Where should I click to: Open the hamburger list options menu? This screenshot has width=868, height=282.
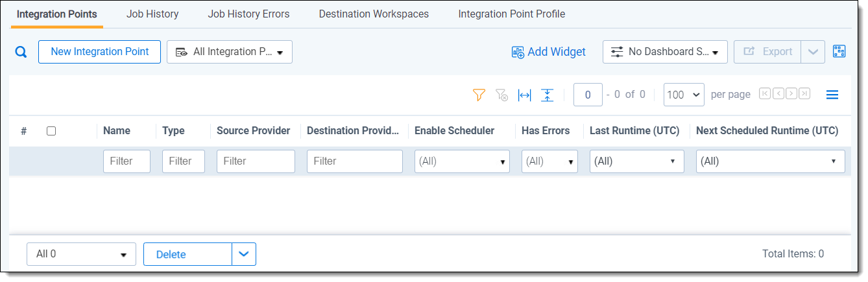tap(832, 95)
